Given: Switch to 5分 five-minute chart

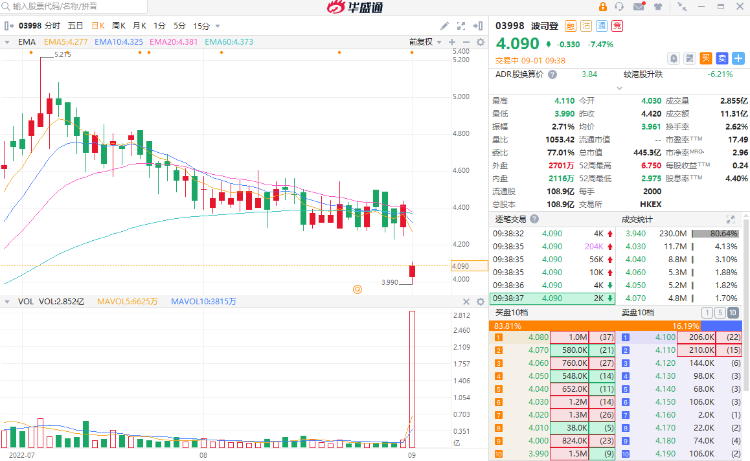Looking at the screenshot, I should coord(179,26).
